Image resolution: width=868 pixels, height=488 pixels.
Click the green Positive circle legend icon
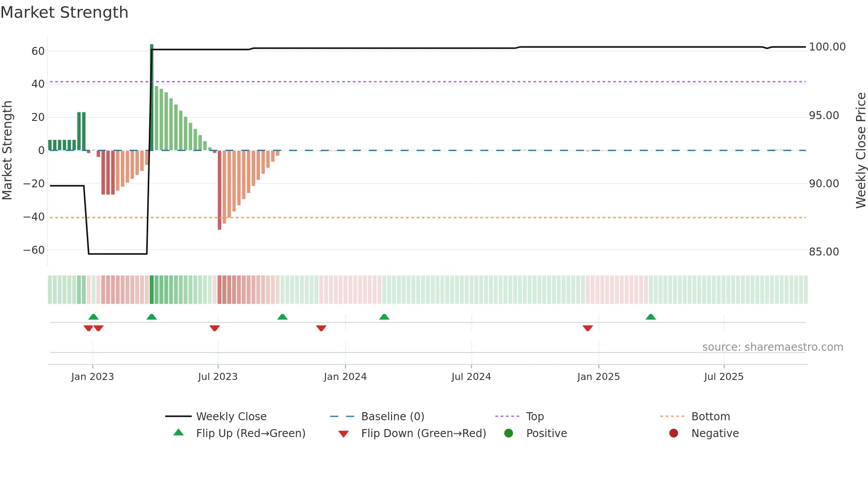click(x=508, y=433)
